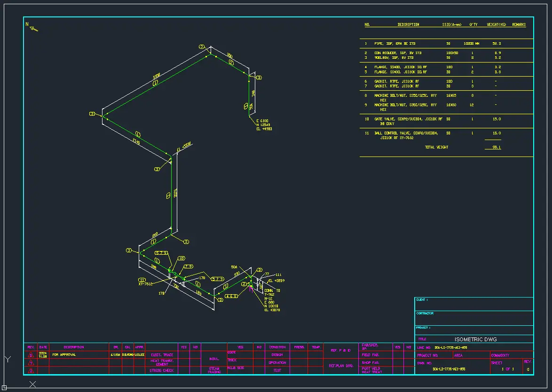This screenshot has width=552, height=392.
Task: Select the STRESS CHECK cell in title block
Action: 162,370
